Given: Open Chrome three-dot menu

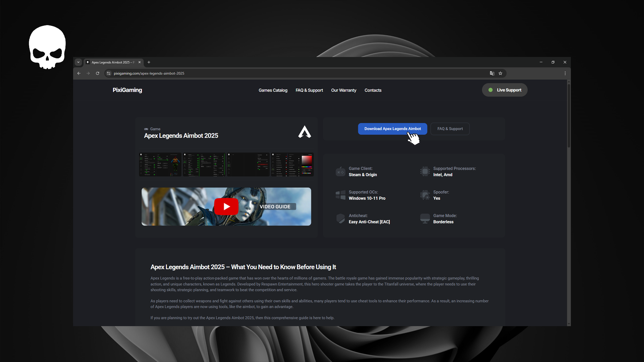Looking at the screenshot, I should [x=565, y=73].
